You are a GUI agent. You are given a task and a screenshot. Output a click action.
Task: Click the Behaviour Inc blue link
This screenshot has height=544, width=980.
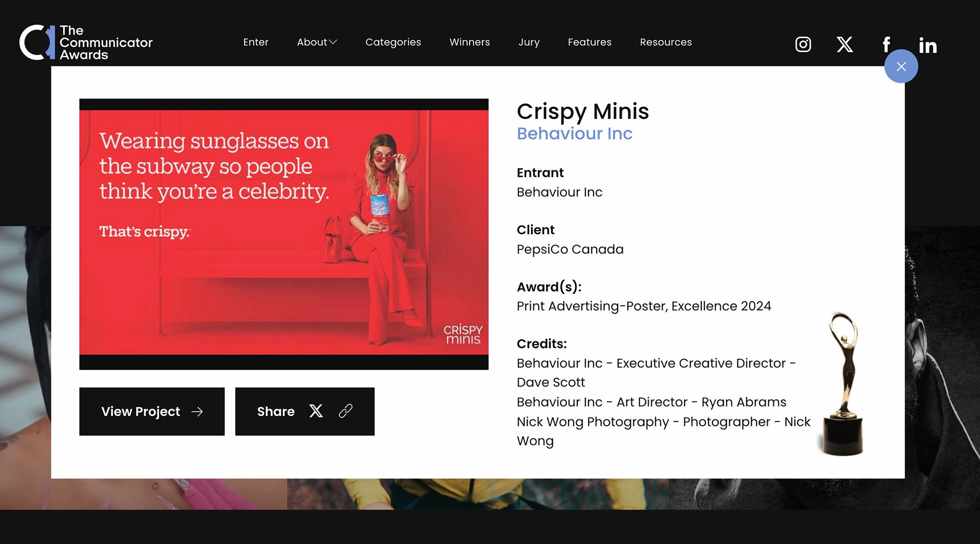click(x=574, y=134)
